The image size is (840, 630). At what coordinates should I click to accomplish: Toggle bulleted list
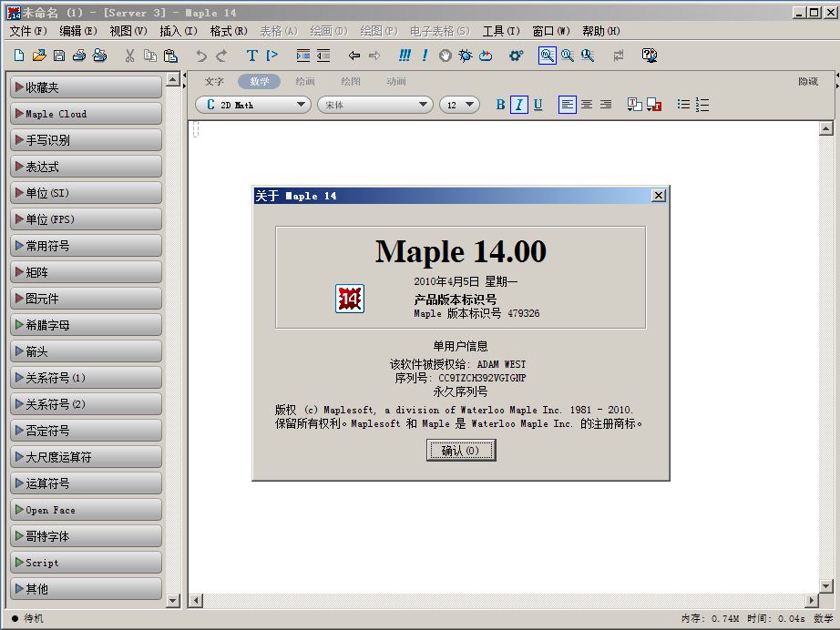point(683,105)
